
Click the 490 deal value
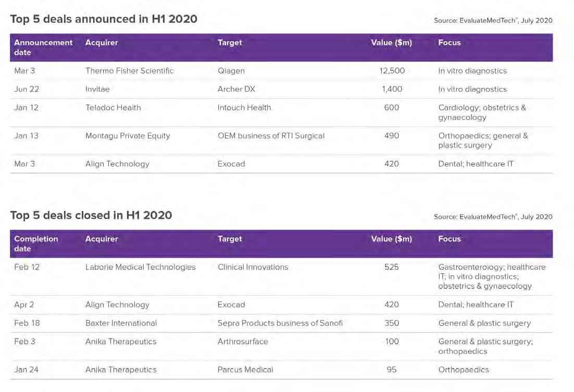pos(392,136)
